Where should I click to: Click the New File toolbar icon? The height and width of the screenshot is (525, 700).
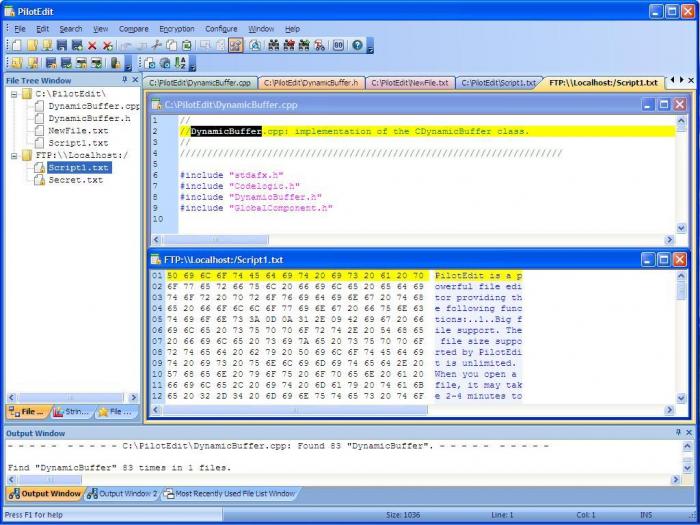point(18,46)
